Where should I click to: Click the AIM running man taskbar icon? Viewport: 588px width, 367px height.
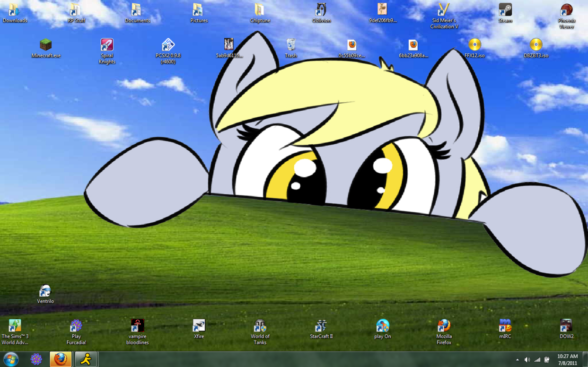pyautogui.click(x=86, y=359)
